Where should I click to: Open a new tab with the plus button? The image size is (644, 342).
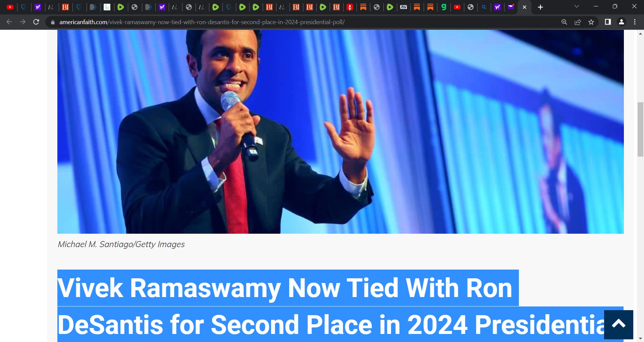tap(540, 7)
